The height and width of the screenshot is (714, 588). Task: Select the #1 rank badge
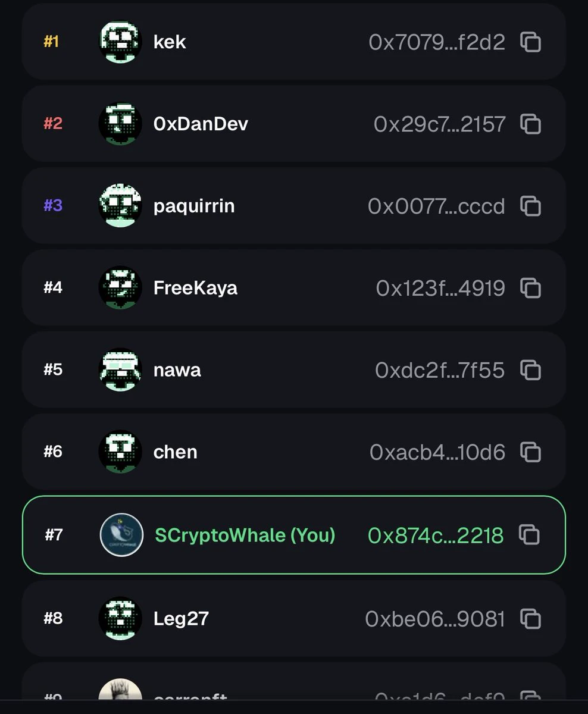pos(51,42)
